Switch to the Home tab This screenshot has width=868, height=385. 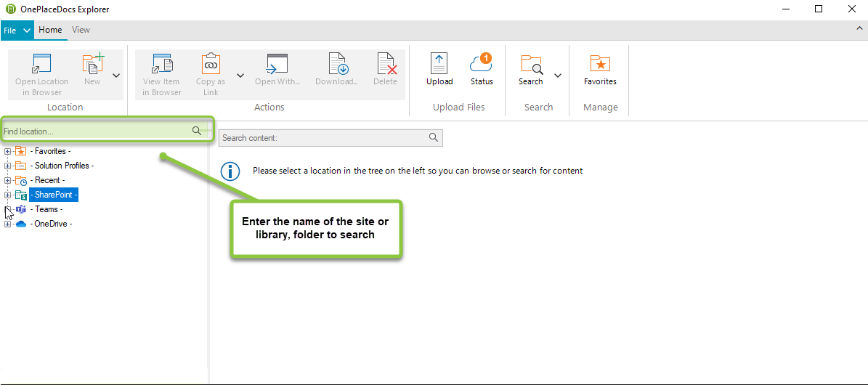coord(50,30)
